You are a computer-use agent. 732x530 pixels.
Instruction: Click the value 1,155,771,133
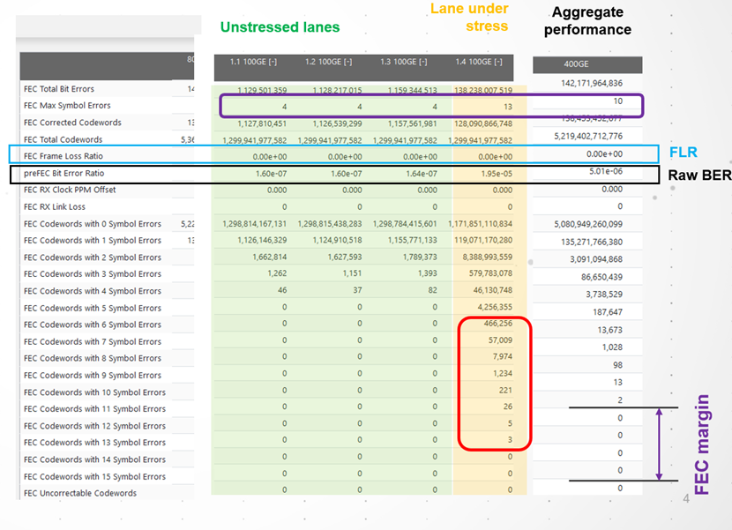pos(413,240)
